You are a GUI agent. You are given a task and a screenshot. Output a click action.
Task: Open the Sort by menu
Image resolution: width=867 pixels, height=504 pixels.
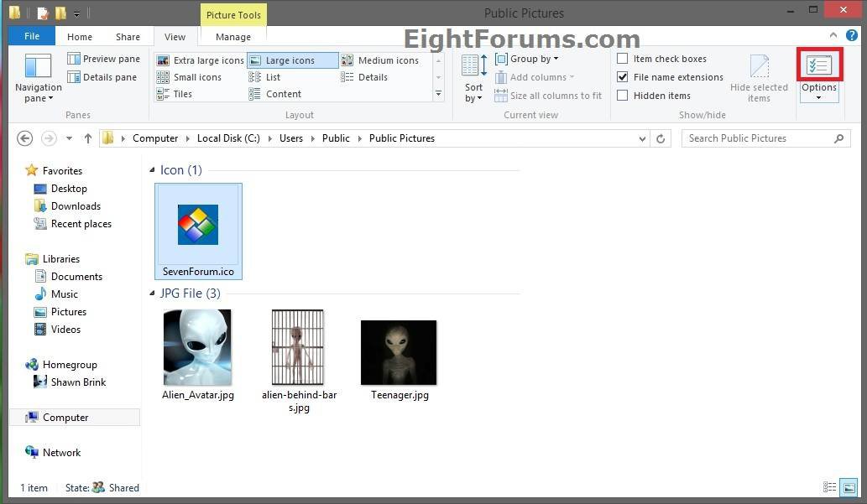pos(474,79)
